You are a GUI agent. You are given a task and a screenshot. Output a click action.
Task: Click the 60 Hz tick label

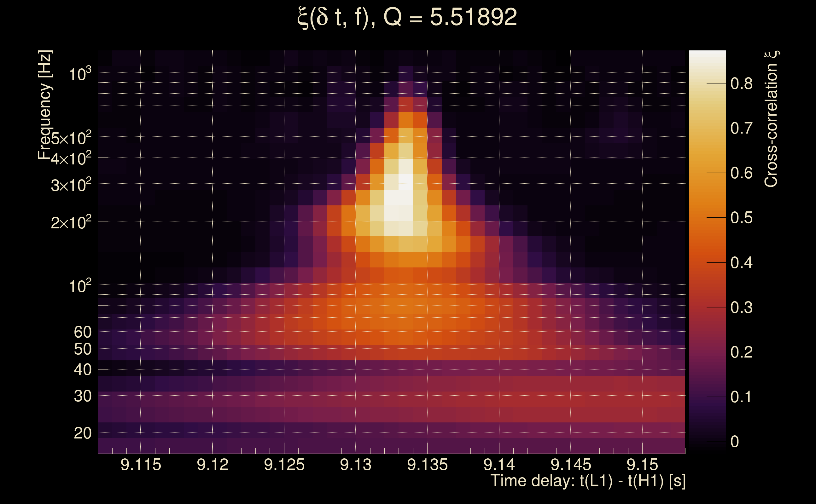point(82,332)
